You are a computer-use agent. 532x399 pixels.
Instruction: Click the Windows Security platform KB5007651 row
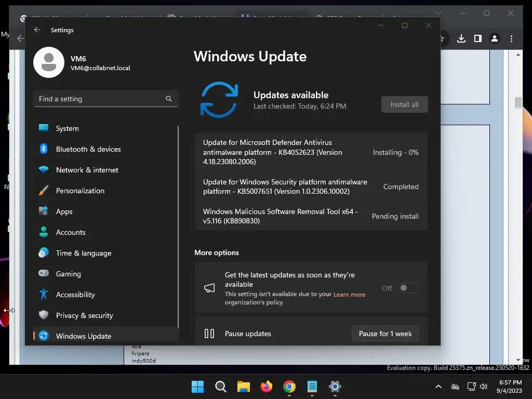coord(311,187)
